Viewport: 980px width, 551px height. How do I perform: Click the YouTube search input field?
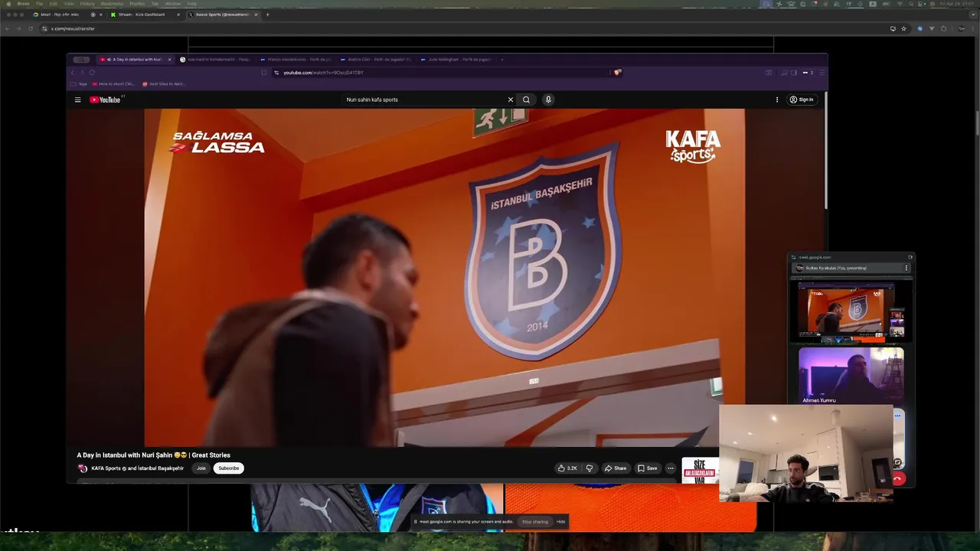tap(425, 99)
